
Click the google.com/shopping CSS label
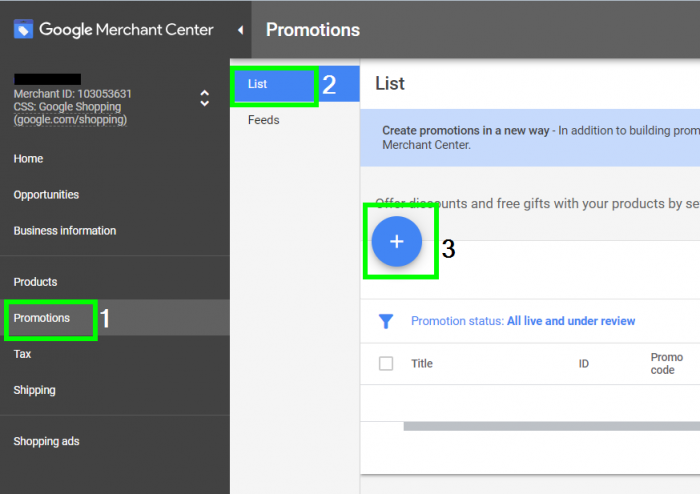(x=70, y=120)
